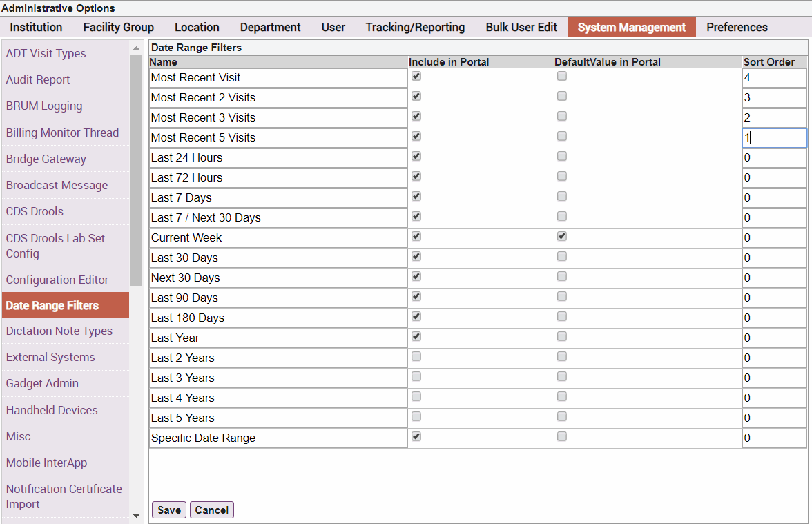Click the Name column header
The image size is (812, 524).
[279, 62]
